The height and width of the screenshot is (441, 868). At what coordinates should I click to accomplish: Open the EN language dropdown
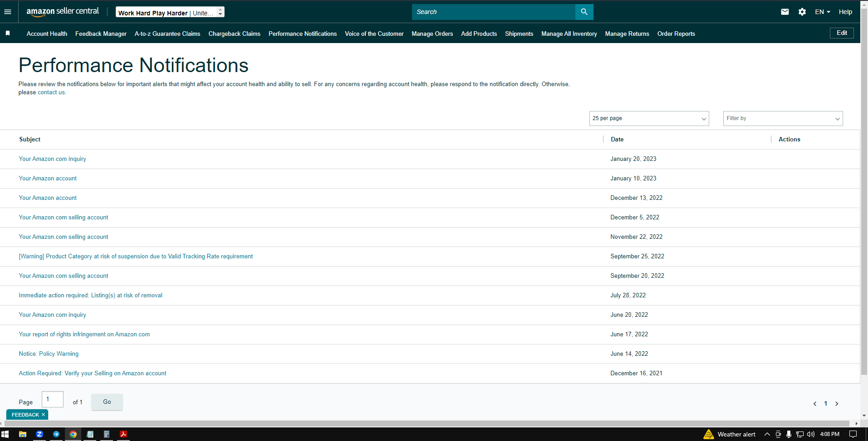(822, 12)
